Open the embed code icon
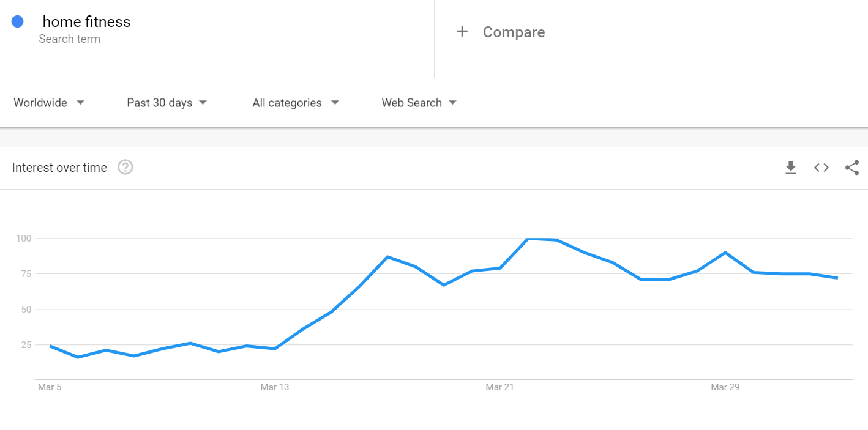 tap(821, 168)
